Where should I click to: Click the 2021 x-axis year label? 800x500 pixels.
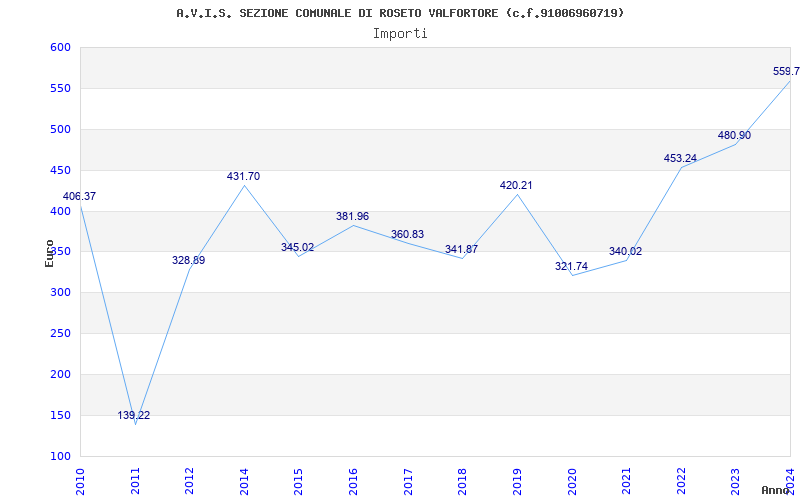pyautogui.click(x=626, y=481)
